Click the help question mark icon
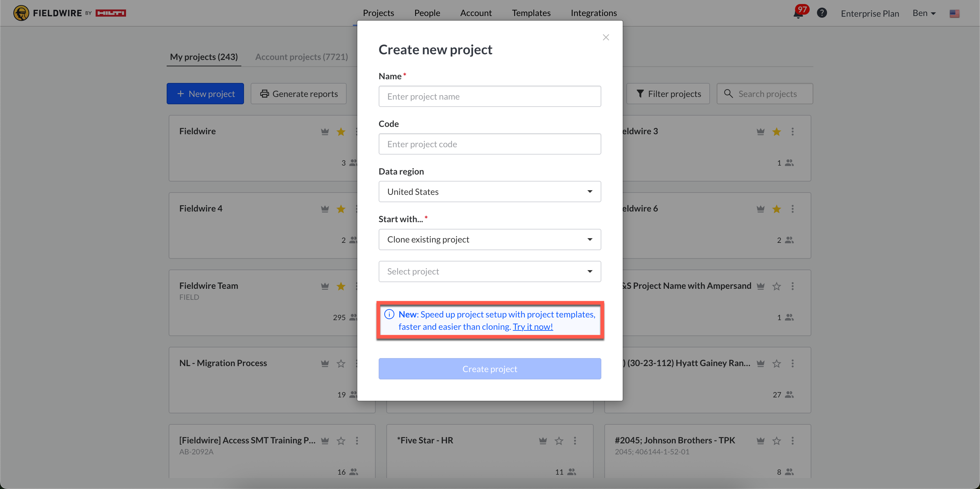 (822, 13)
